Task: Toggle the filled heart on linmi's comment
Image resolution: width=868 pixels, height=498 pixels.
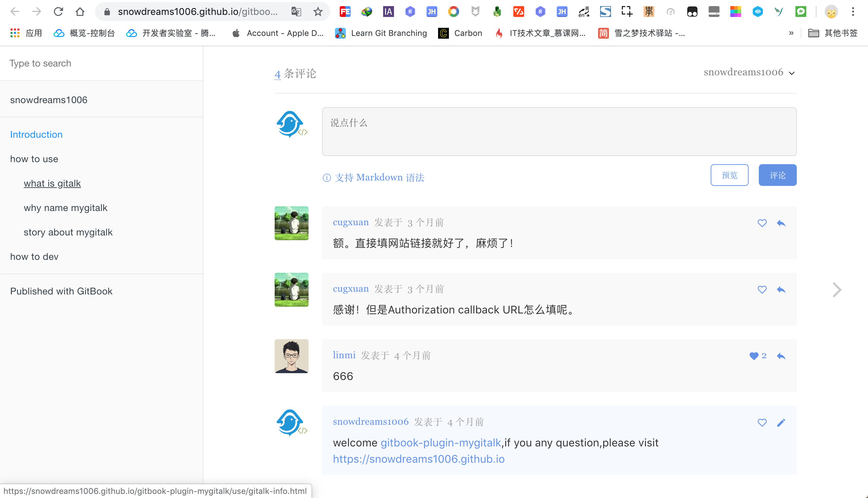Action: (x=753, y=356)
